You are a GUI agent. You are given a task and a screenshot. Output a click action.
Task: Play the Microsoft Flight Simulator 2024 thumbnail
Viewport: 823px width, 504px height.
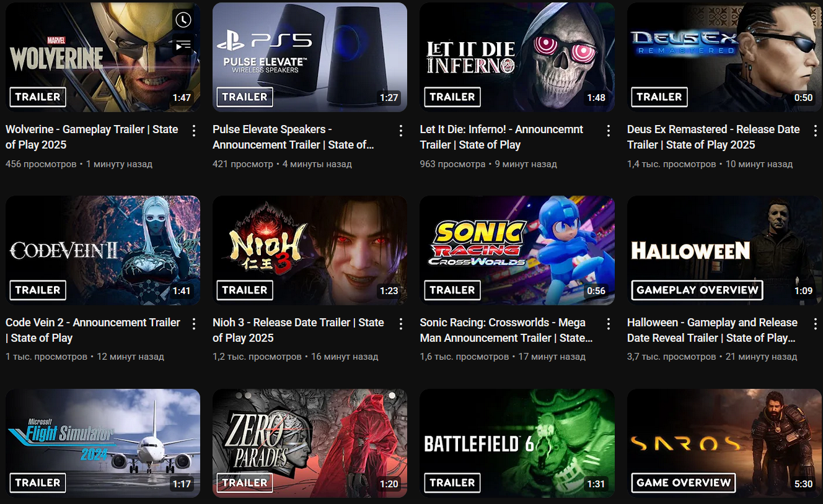tap(103, 443)
